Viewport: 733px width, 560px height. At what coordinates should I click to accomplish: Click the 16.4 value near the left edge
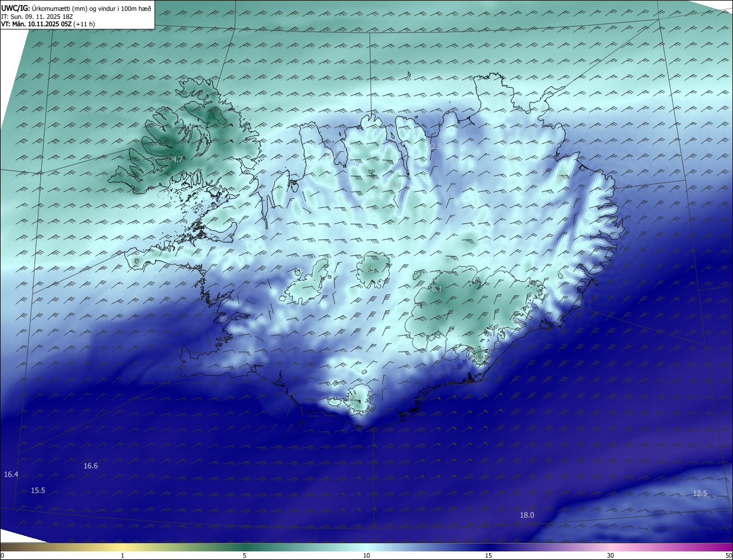(x=11, y=475)
